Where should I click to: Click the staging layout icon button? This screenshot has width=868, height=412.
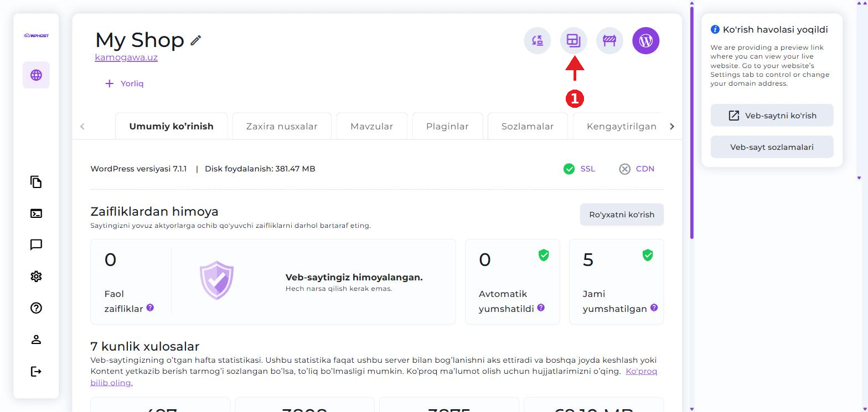click(573, 40)
